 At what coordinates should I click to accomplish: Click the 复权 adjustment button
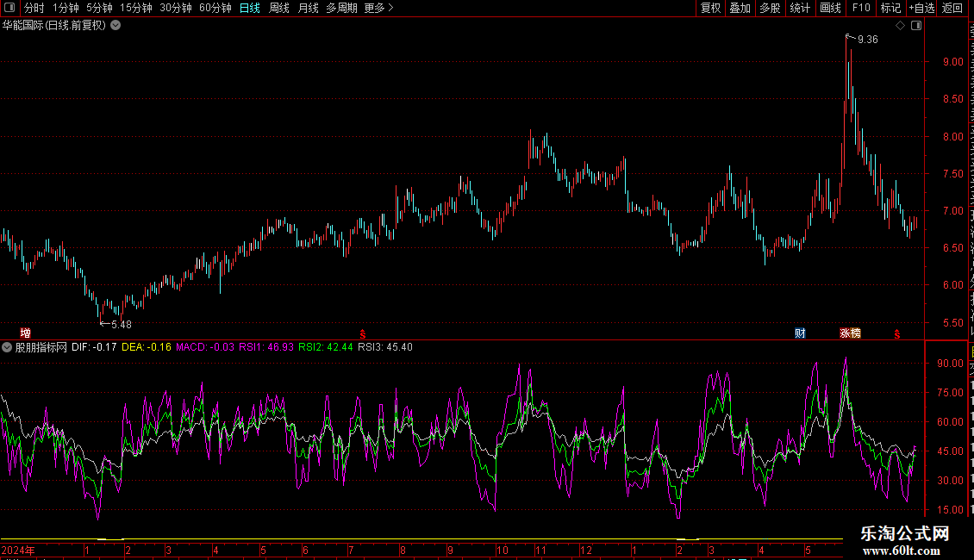pyautogui.click(x=710, y=8)
